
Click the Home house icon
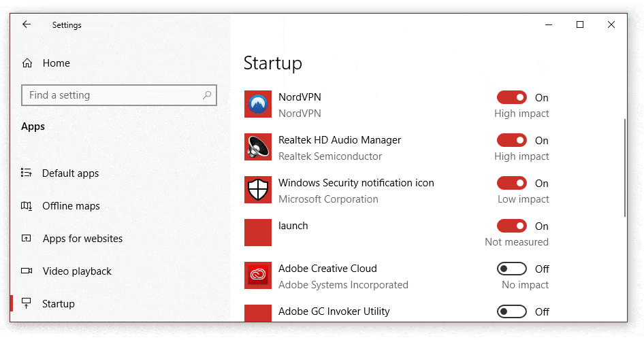point(27,63)
